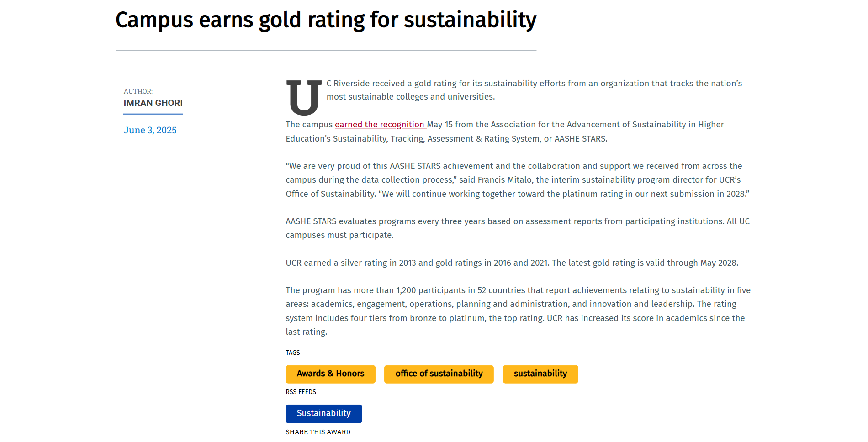Viewport: 868px width, 442px height.
Task: Click the sustainability tag
Action: 540,374
